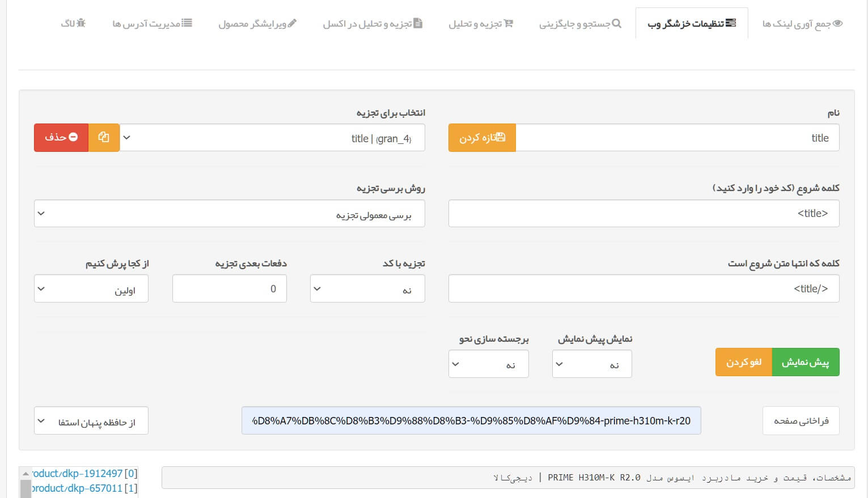Click the server icon on تنظیمات خزشگر وب
Screen dimensions: 868x498
[x=731, y=23]
